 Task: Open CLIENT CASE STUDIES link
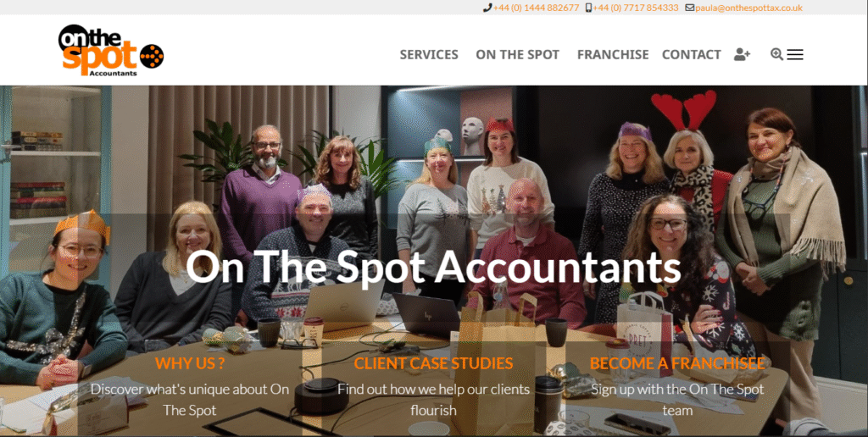coord(433,363)
